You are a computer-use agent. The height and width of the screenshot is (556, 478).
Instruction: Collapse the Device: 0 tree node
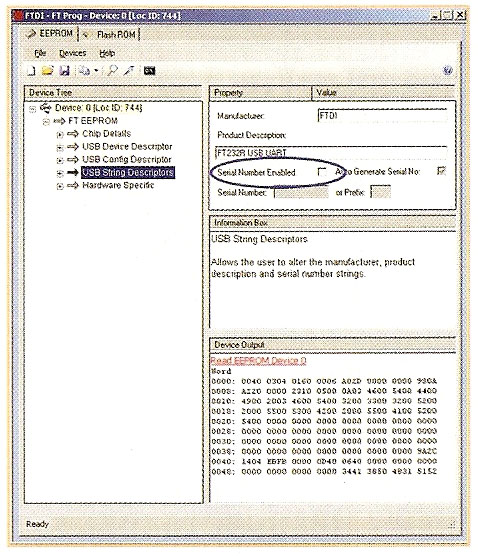[33, 109]
